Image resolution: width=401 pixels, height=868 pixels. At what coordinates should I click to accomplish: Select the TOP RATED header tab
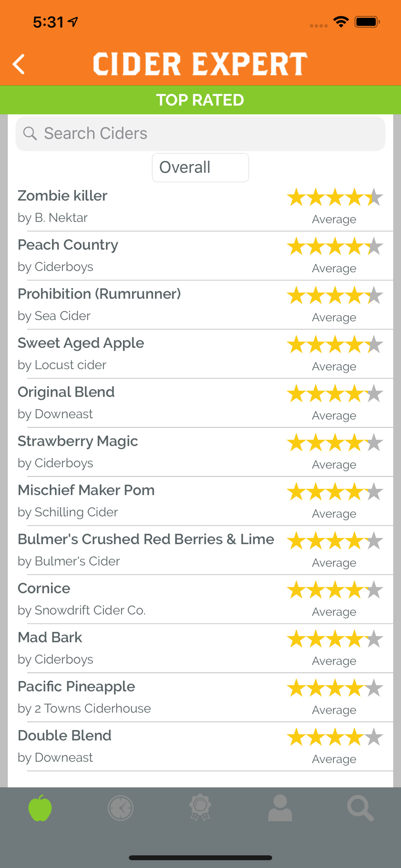[x=200, y=100]
